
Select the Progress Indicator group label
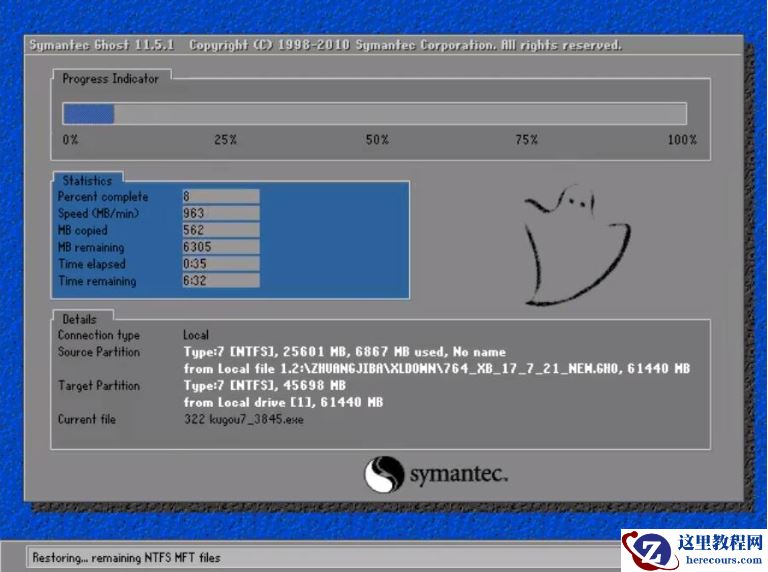111,79
